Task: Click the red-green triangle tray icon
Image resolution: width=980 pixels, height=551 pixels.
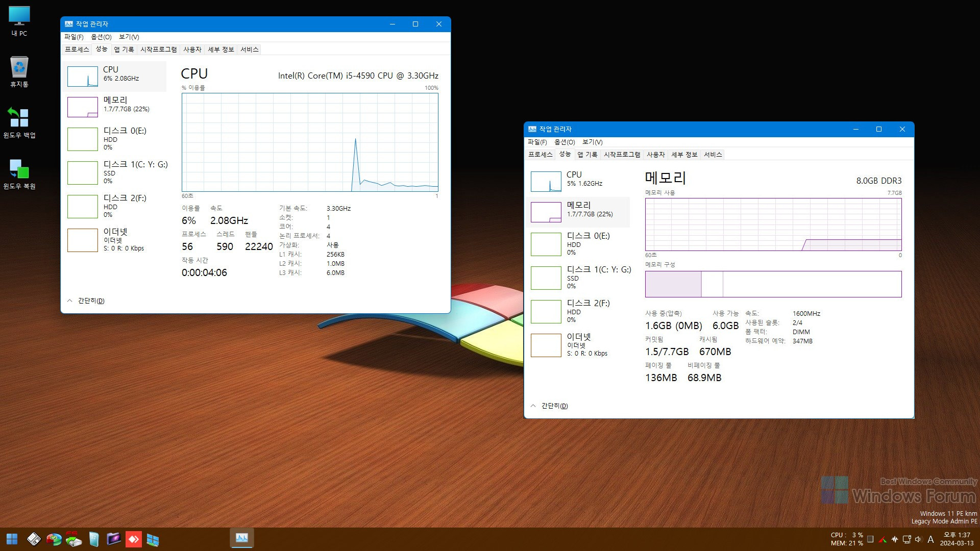Action: pos(883,539)
